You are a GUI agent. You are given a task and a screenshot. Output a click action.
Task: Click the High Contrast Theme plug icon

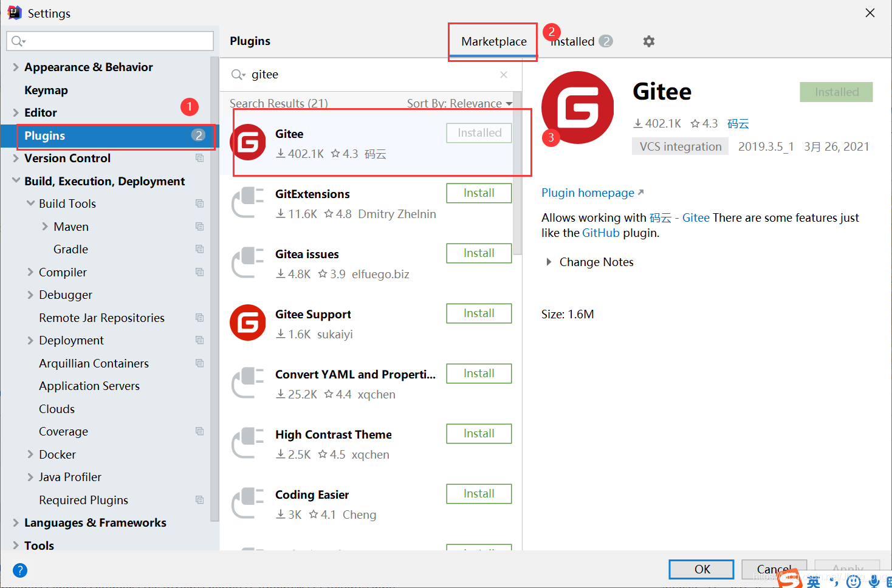pyautogui.click(x=248, y=443)
